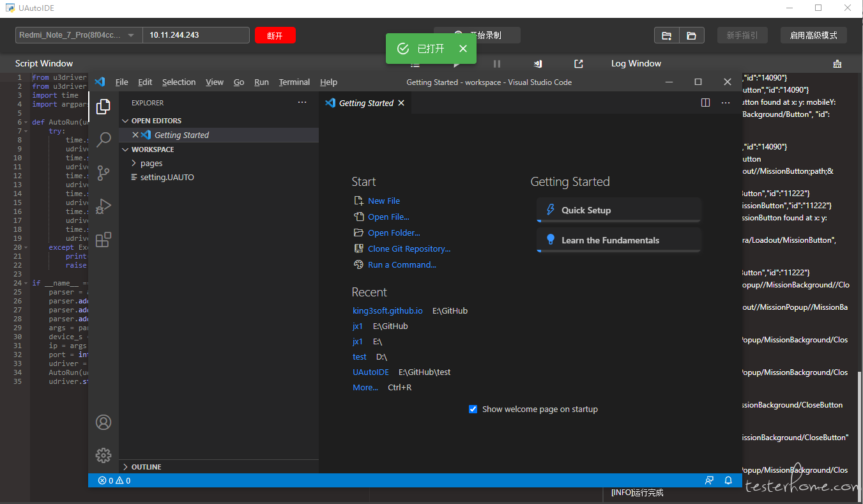Click Run a Command... link
Image resolution: width=863 pixels, height=504 pixels.
(402, 264)
